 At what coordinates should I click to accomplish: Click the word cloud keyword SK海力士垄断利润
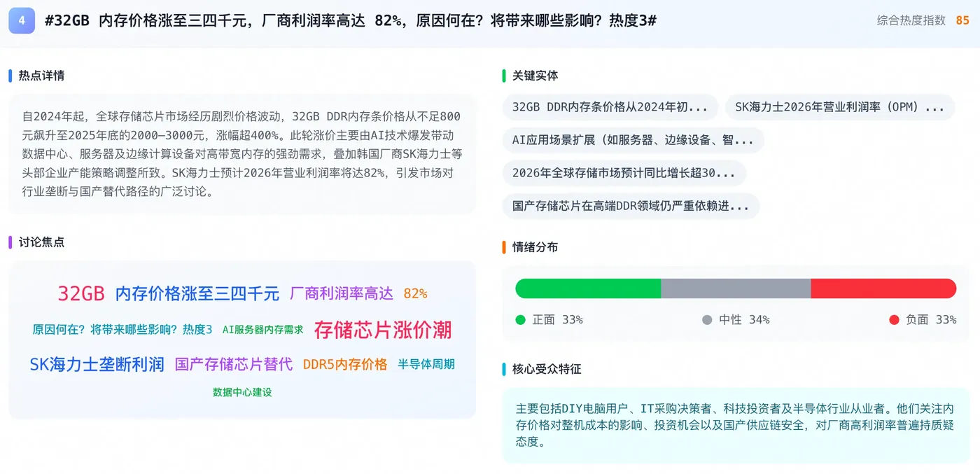[97, 364]
